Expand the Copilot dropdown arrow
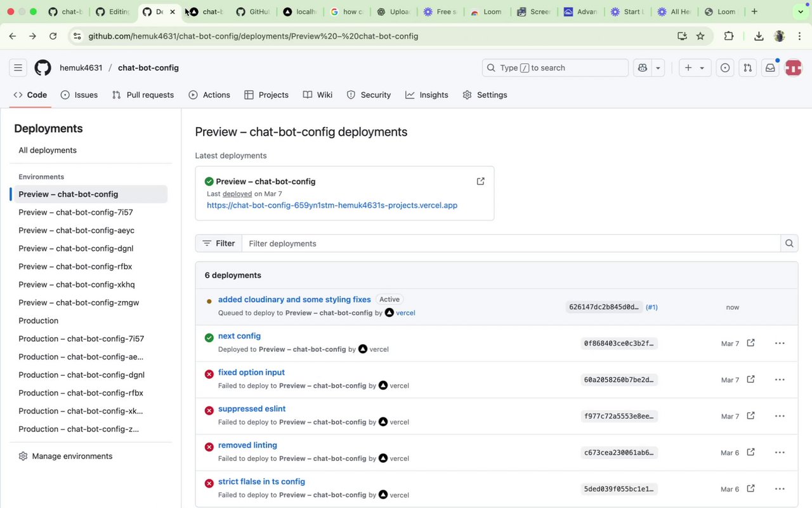This screenshot has width=812, height=508. click(x=658, y=68)
